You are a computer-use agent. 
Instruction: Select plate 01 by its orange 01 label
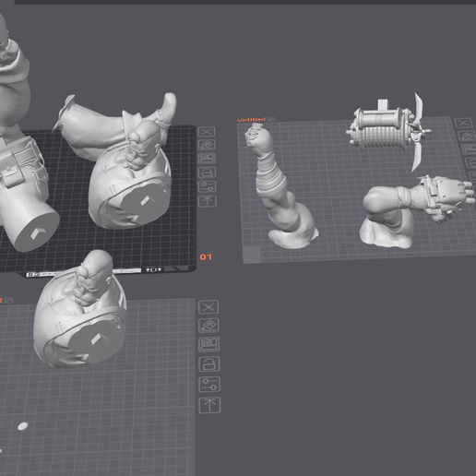click(x=206, y=256)
